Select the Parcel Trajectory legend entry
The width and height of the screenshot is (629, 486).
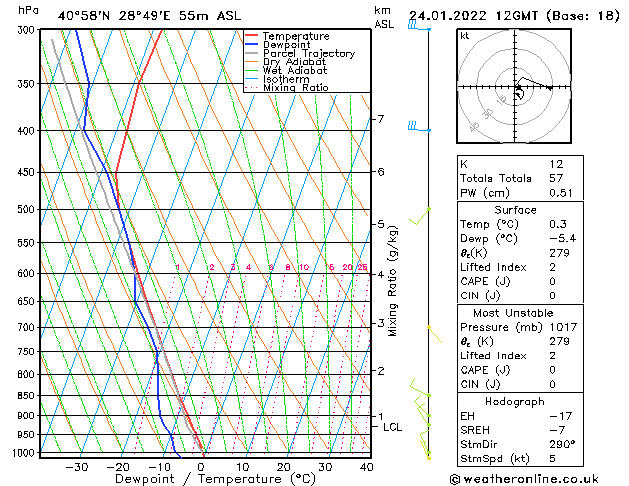point(308,54)
